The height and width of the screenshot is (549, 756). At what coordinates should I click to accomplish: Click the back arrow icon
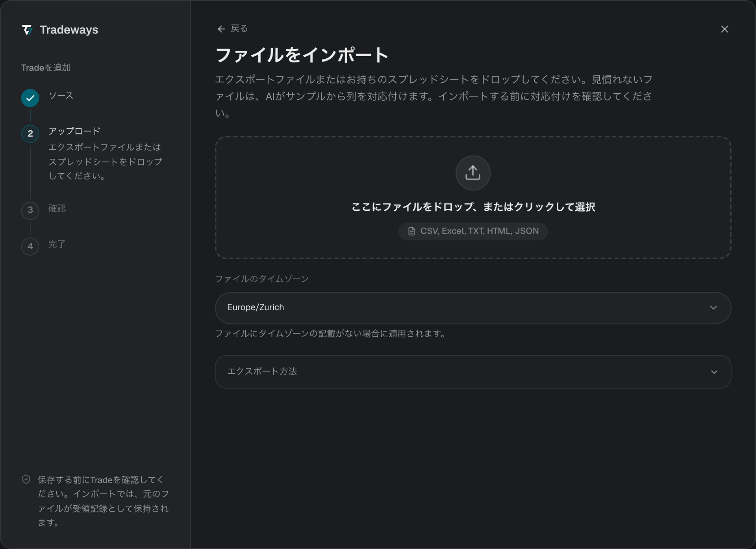(x=221, y=29)
